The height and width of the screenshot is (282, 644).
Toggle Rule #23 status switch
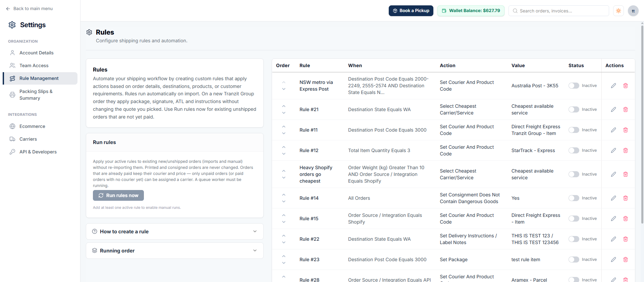click(574, 260)
